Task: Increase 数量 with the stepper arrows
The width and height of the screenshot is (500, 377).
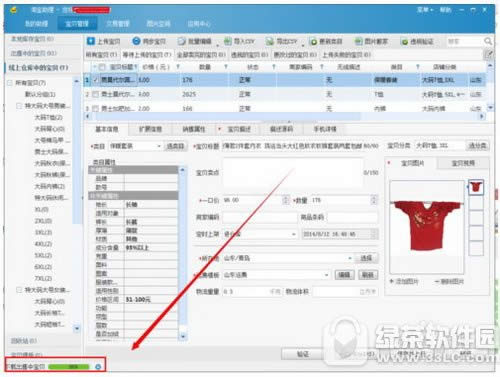Action: (x=374, y=198)
